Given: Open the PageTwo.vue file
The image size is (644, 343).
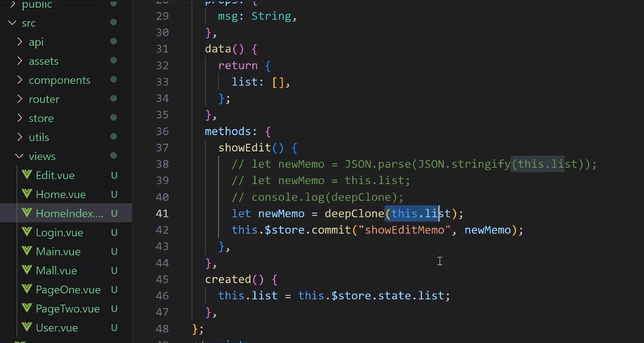Looking at the screenshot, I should 68,309.
